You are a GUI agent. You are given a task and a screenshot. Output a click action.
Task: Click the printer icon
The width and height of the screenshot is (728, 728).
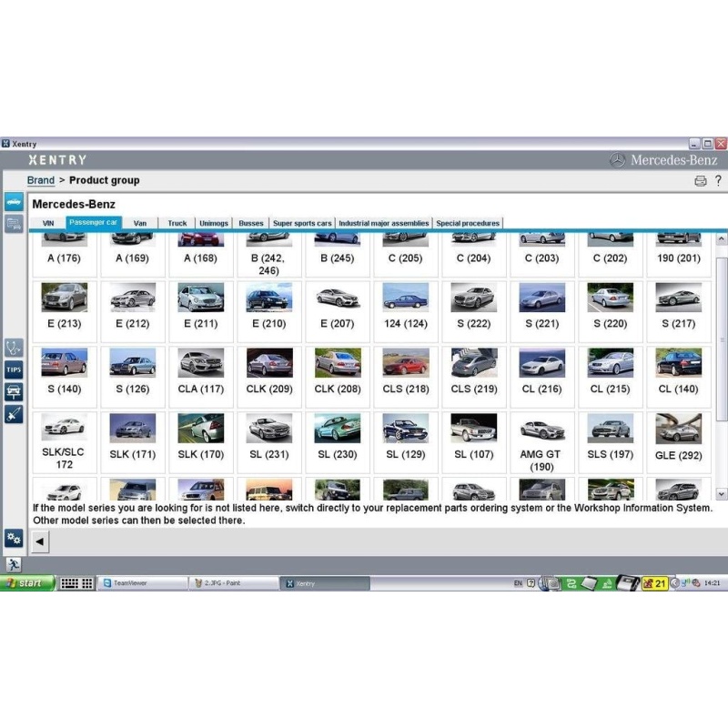pyautogui.click(x=700, y=180)
